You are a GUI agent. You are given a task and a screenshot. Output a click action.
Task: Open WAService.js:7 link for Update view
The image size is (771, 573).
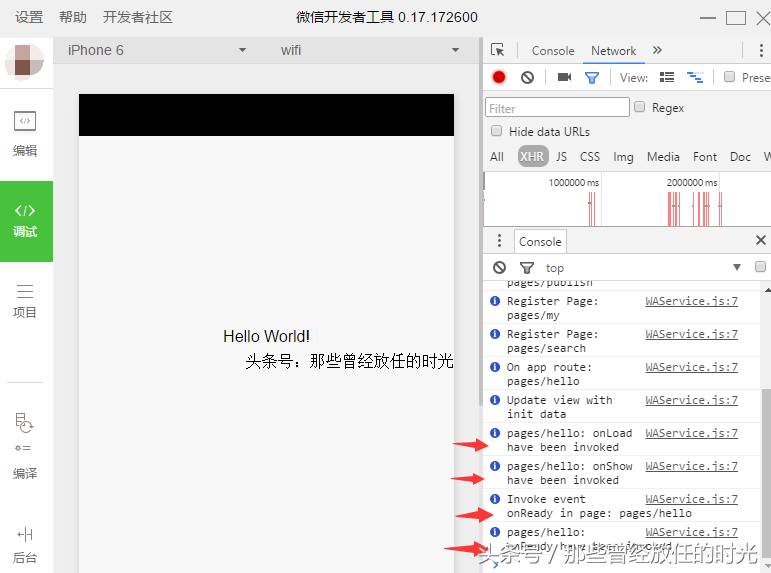tap(691, 400)
